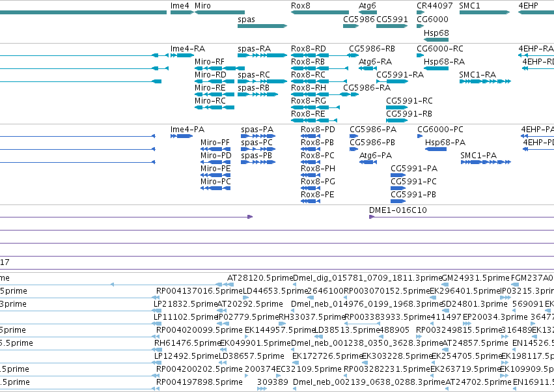Click the gene bar beneath the Hsp68 label
Screen dimensions: 554x392
pyautogui.click(x=436, y=40)
